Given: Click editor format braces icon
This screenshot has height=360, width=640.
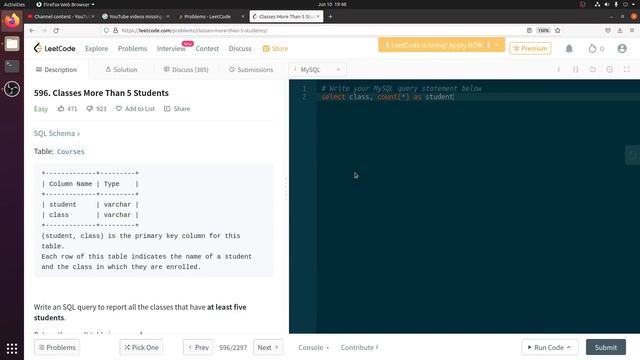Looking at the screenshot, I should click(576, 69).
